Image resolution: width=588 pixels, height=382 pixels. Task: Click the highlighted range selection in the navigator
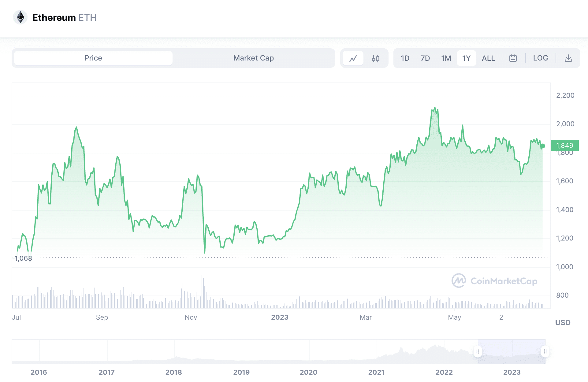click(512, 351)
